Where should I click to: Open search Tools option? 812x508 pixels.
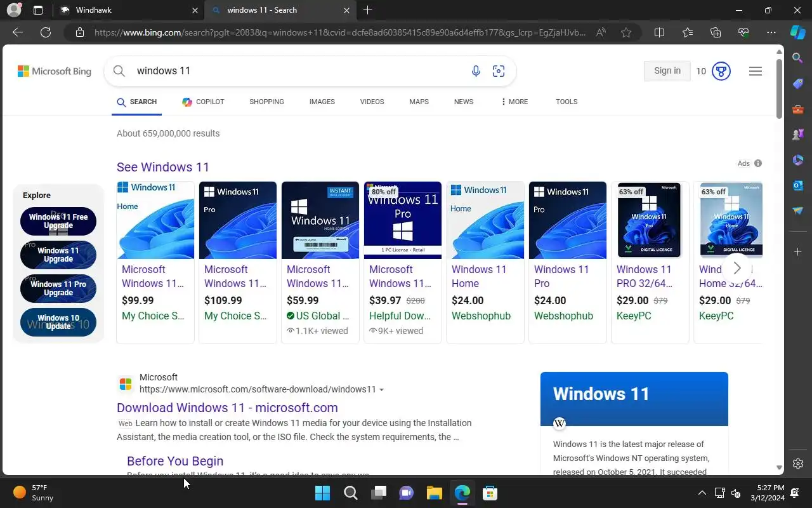coord(566,102)
